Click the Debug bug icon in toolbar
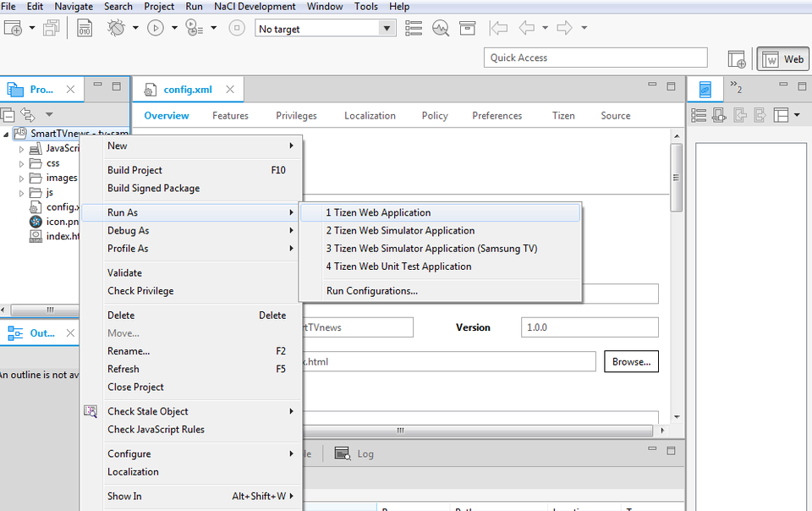812x511 pixels. tap(116, 28)
